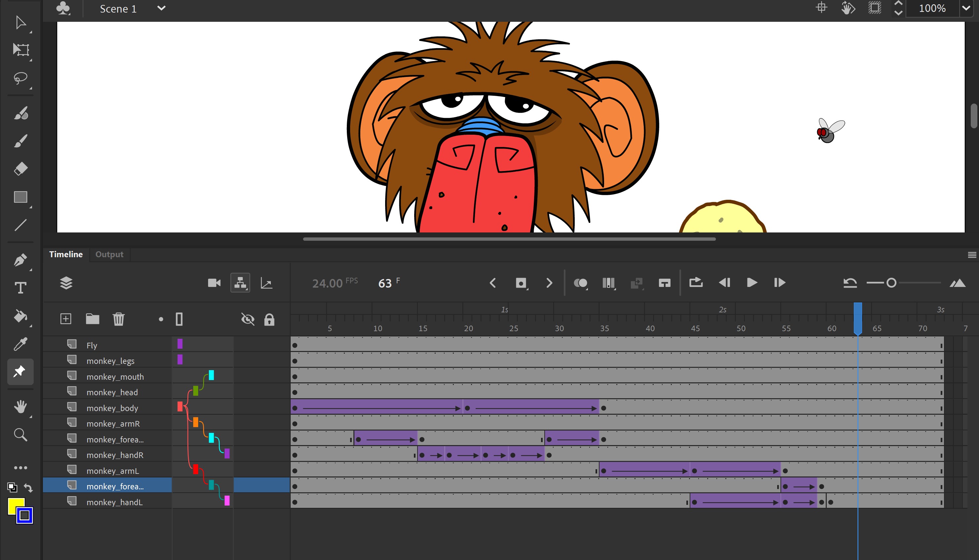Switch to the Output tab
Viewport: 979px width, 560px height.
pyautogui.click(x=109, y=254)
